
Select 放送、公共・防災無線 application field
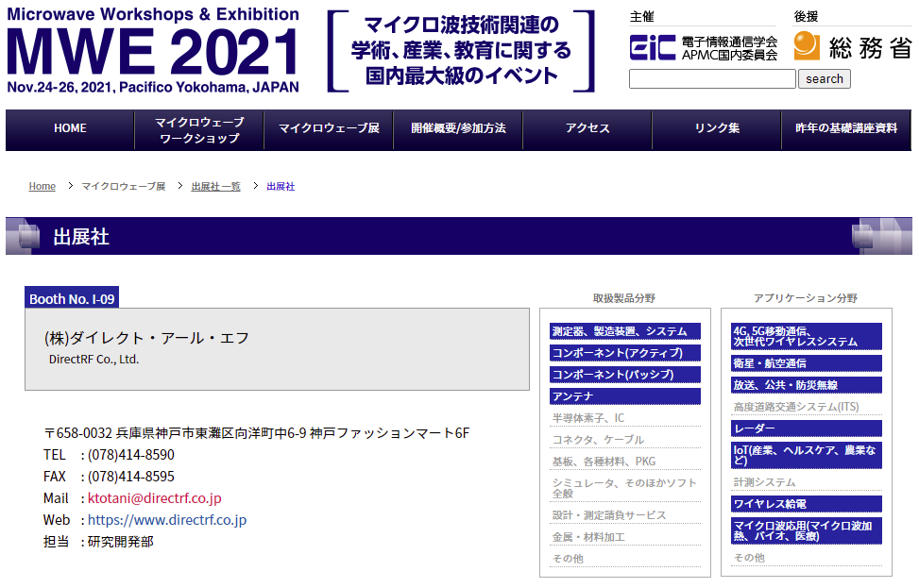tap(807, 385)
